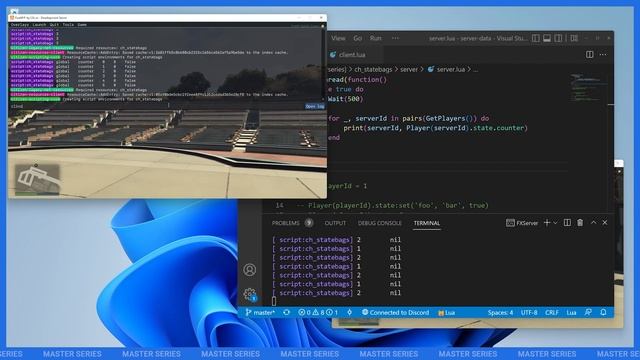Select language mode Lua at status bar right
Screen dimensions: 640x360
click(571, 313)
